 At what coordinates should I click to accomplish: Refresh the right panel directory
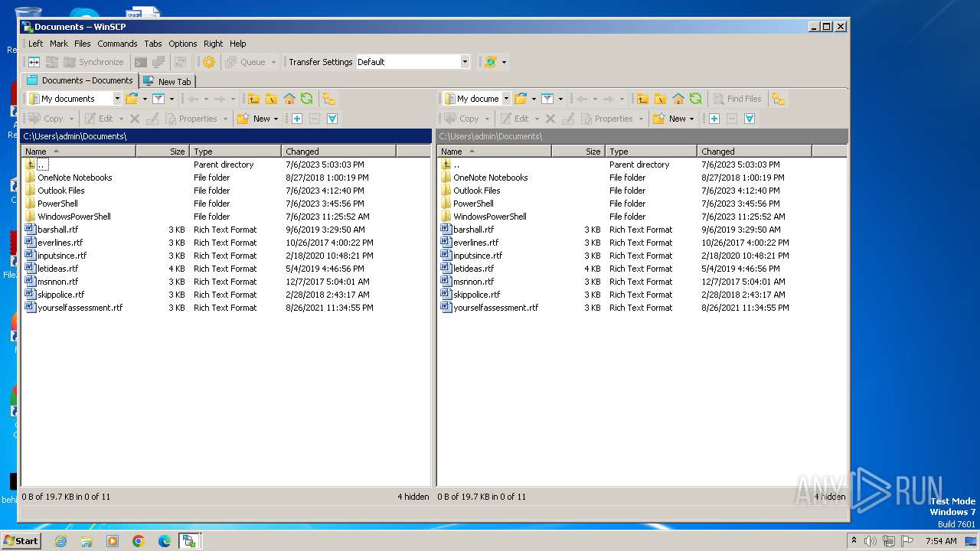point(695,99)
